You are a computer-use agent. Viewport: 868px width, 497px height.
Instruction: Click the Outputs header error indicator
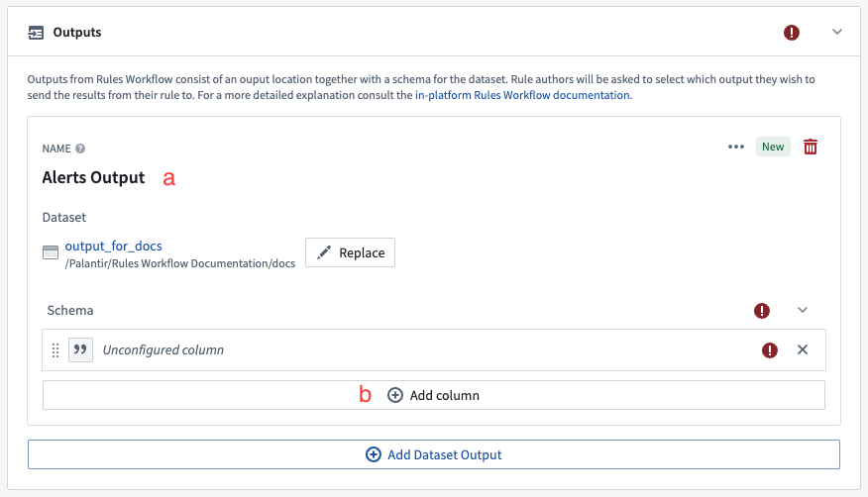(x=791, y=33)
